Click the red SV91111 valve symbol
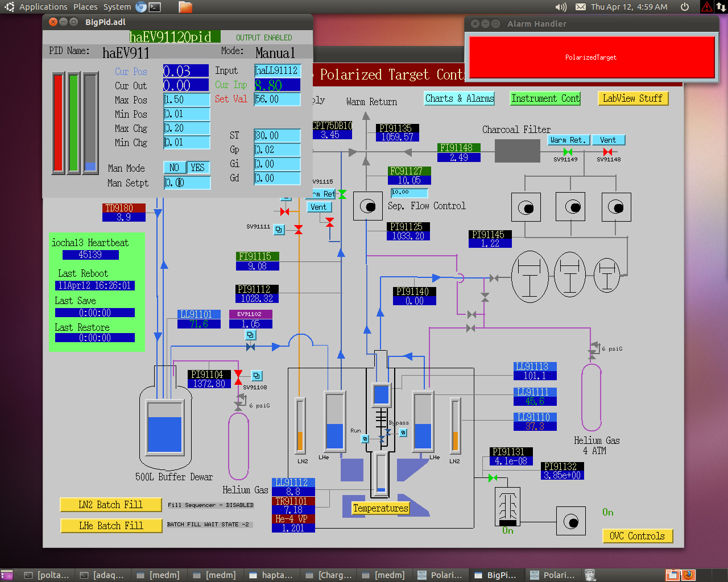The image size is (728, 582). tap(299, 229)
